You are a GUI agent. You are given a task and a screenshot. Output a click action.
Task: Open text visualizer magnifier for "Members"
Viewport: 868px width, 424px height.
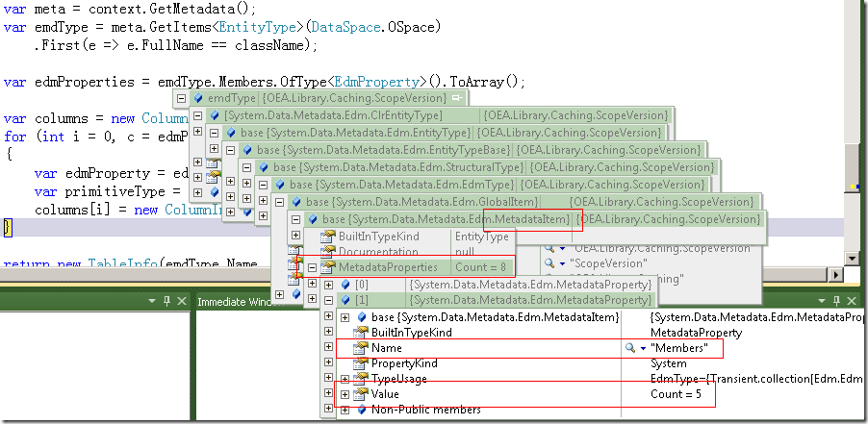(x=630, y=348)
